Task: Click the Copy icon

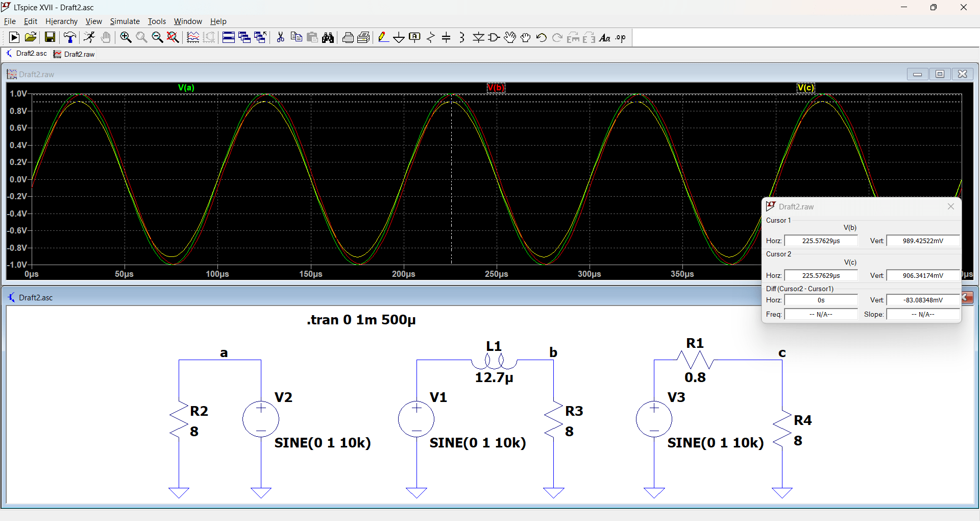Action: pos(296,37)
